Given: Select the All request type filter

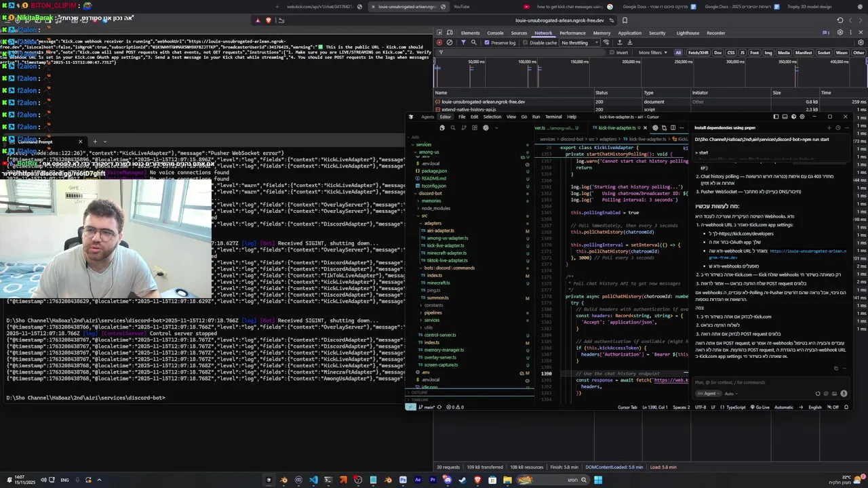Looking at the screenshot, I should 678,52.
